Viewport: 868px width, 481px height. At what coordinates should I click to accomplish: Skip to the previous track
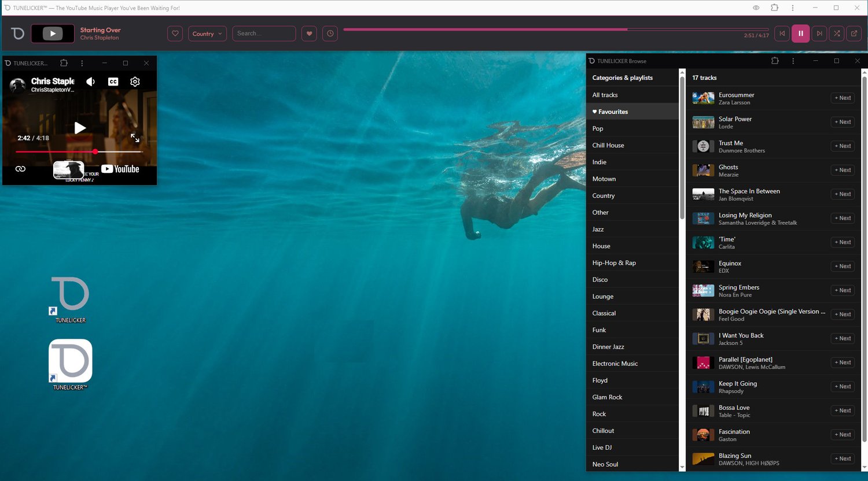(782, 34)
